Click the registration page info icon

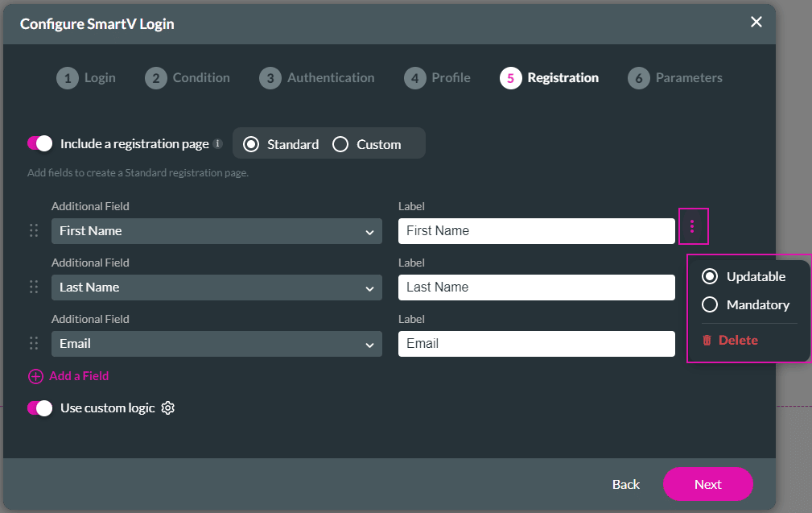point(218,143)
